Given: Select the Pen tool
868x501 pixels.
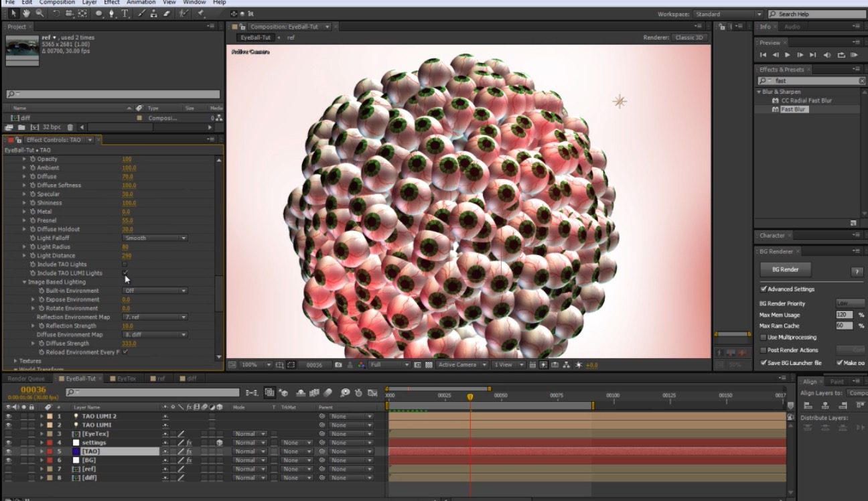Looking at the screenshot, I should point(112,13).
